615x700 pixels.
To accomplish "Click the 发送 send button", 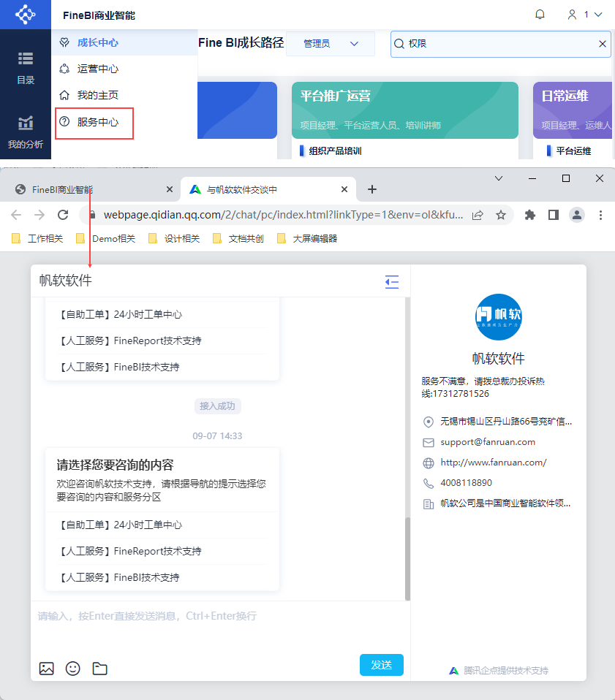I will pos(382,665).
